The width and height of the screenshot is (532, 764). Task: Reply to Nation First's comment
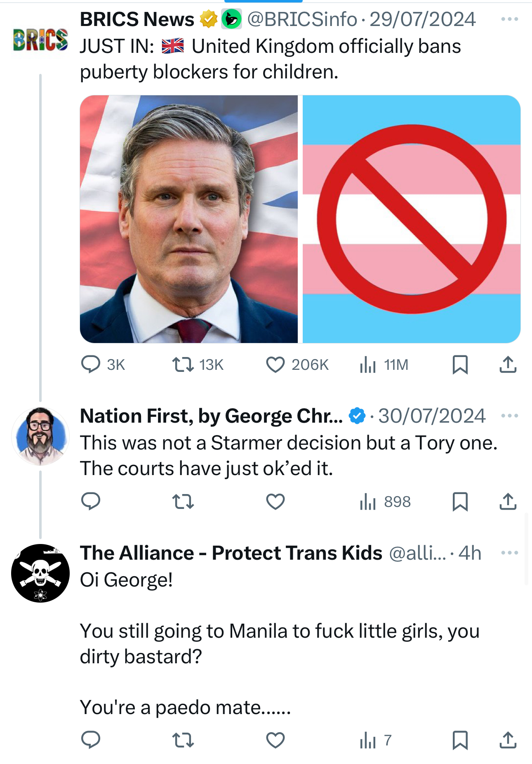pyautogui.click(x=91, y=501)
